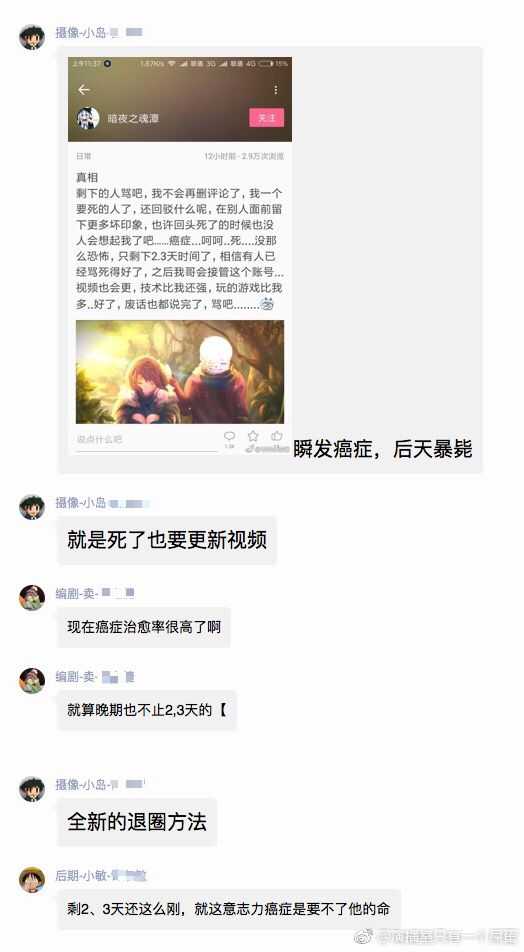Click 后期-小敏 avatar at the bottom
Image resolution: width=524 pixels, height=952 pixels.
pos(32,880)
